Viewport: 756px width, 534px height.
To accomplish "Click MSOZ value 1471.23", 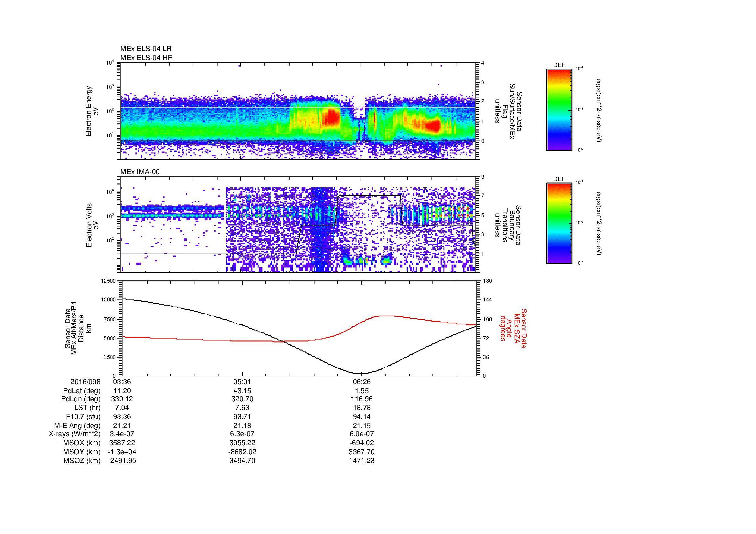I will [x=362, y=461].
